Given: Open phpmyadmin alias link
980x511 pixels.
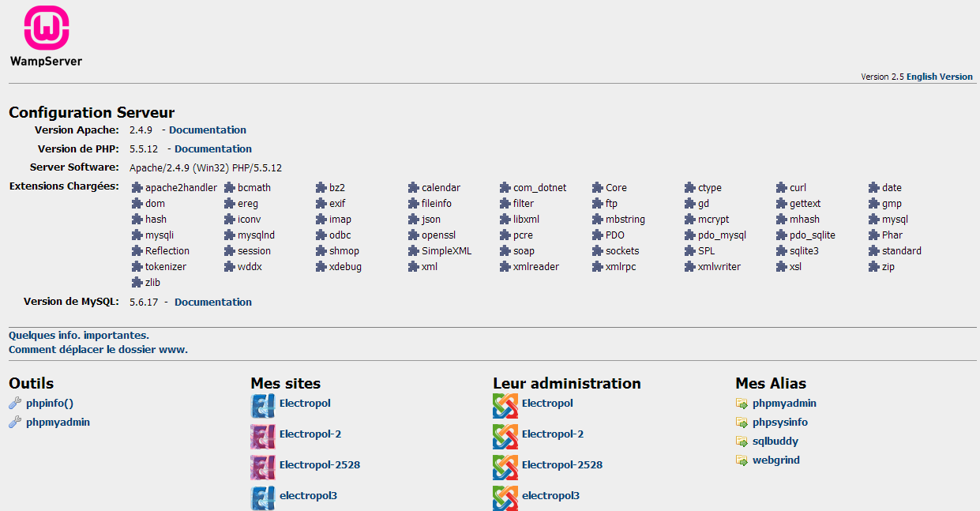Looking at the screenshot, I should pyautogui.click(x=784, y=404).
